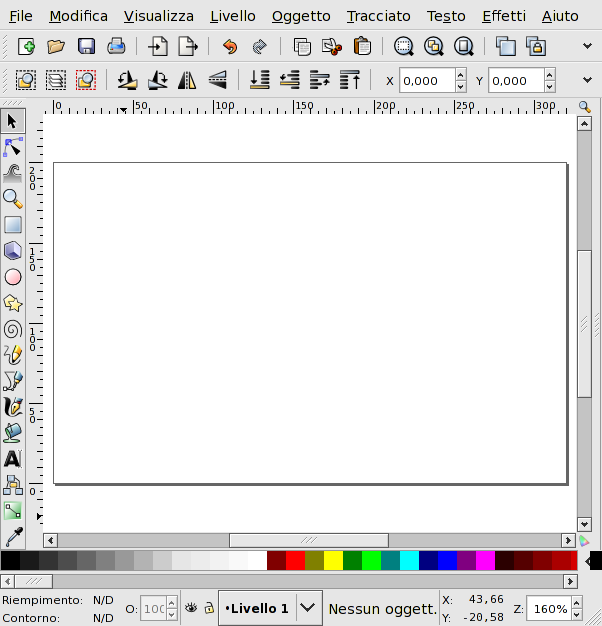The image size is (602, 626).
Task: Zoom to fit page
Action: pos(463,47)
